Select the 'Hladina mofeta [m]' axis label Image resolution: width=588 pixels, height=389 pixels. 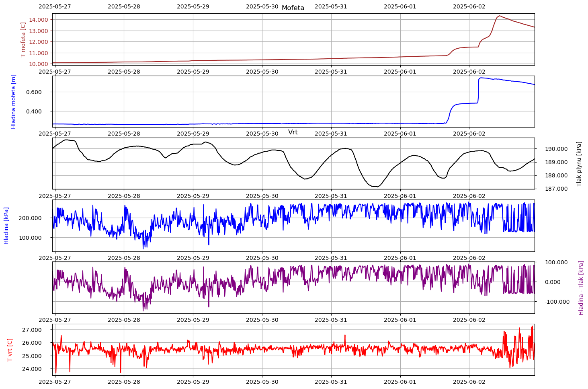click(14, 101)
